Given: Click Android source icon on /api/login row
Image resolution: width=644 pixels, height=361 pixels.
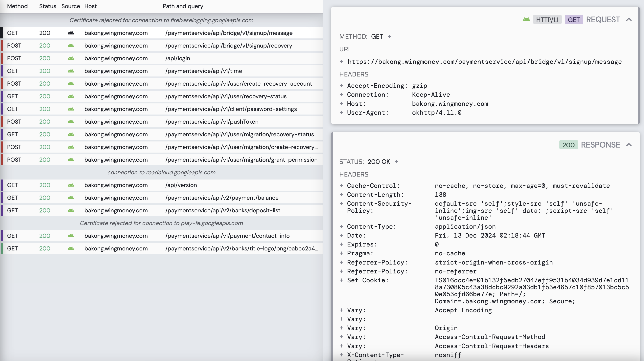Looking at the screenshot, I should point(71,58).
